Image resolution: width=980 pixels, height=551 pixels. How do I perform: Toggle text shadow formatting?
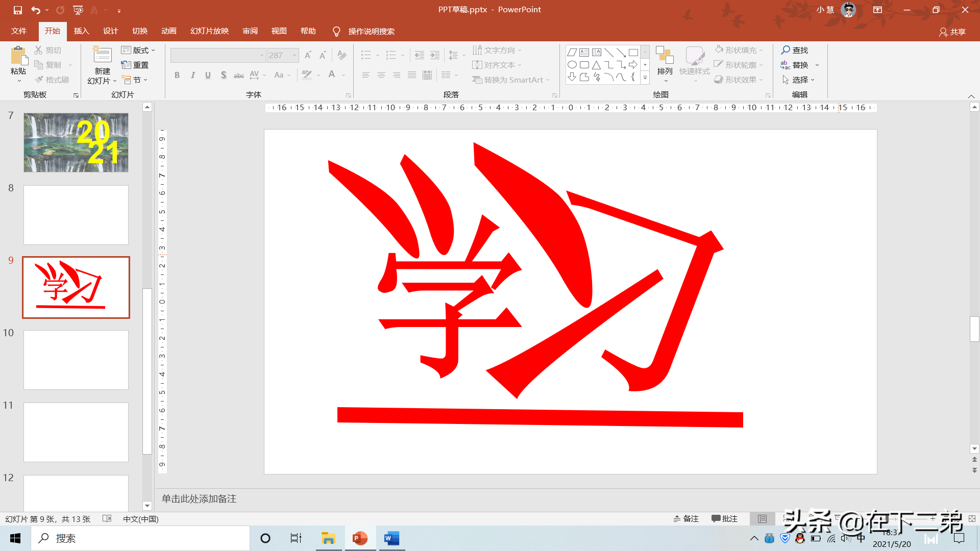click(x=224, y=75)
